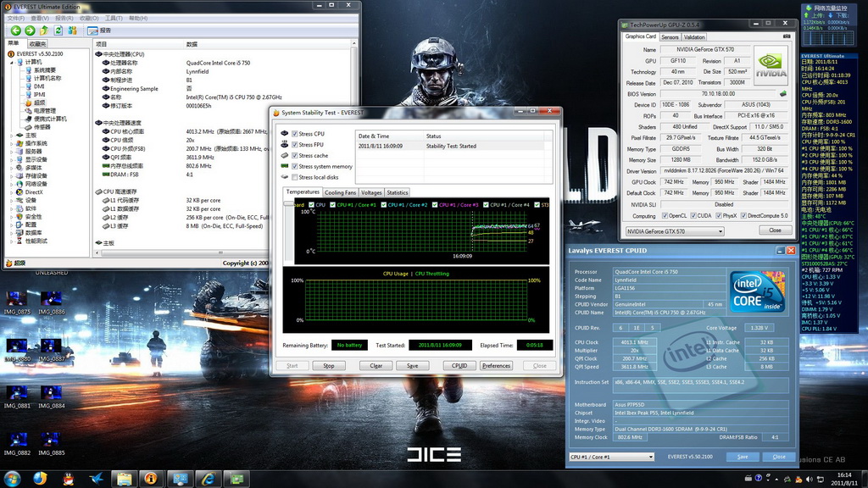Open Internet Explorer from the taskbar

pos(209,479)
